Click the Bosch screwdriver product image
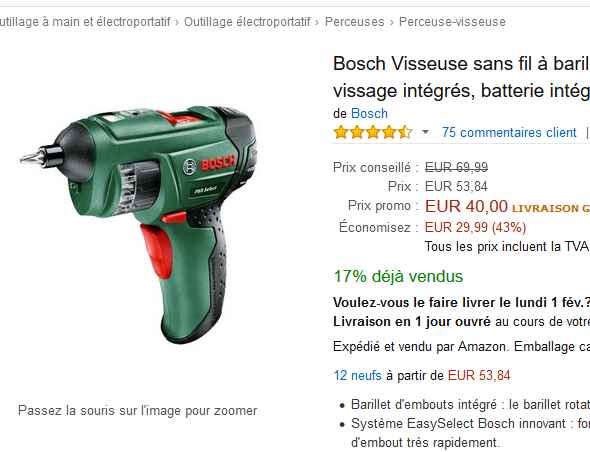Screen dimensions: 590x452 click(x=140, y=225)
